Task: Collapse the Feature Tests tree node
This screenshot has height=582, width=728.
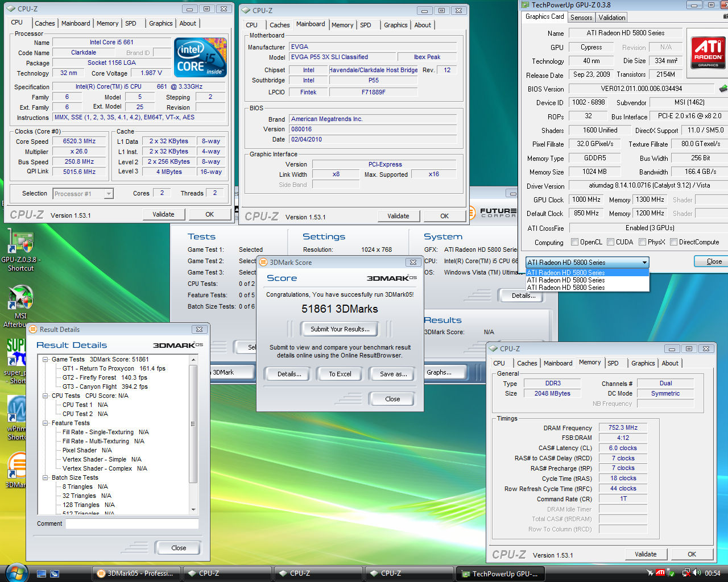Action: click(45, 423)
